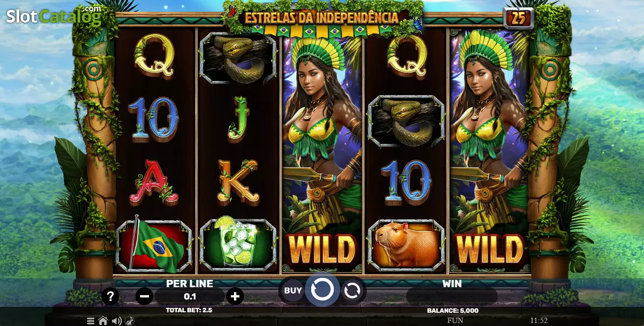644x326 pixels.
Task: Enable autoplay with the double-arrow button
Action: 352,291
